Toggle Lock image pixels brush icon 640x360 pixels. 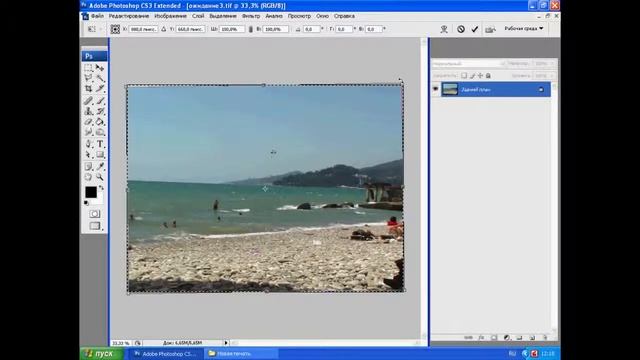pyautogui.click(x=472, y=76)
